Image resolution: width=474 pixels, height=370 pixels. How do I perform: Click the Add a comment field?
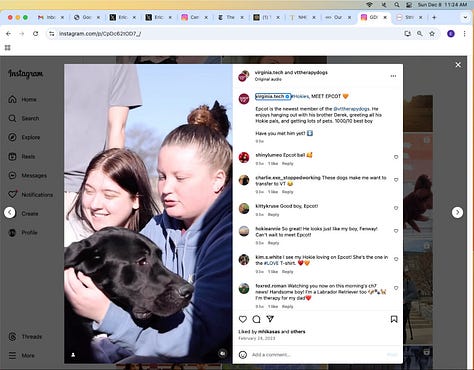click(317, 355)
